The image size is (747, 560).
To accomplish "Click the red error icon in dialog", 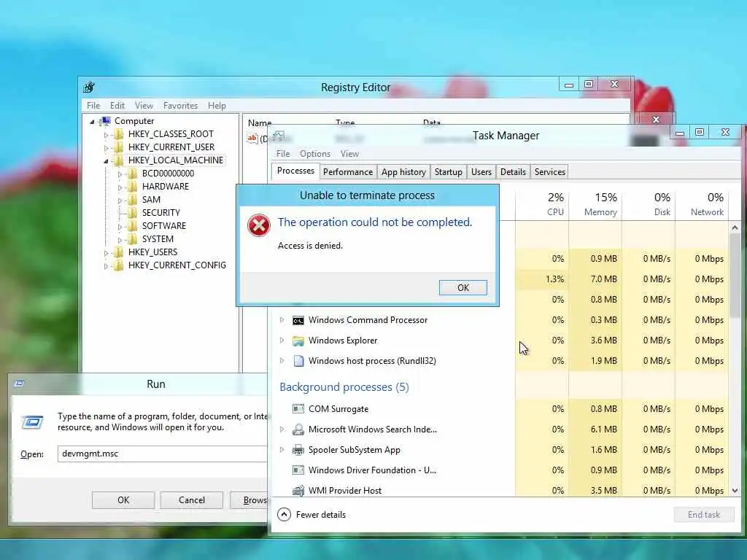I will coord(259,225).
